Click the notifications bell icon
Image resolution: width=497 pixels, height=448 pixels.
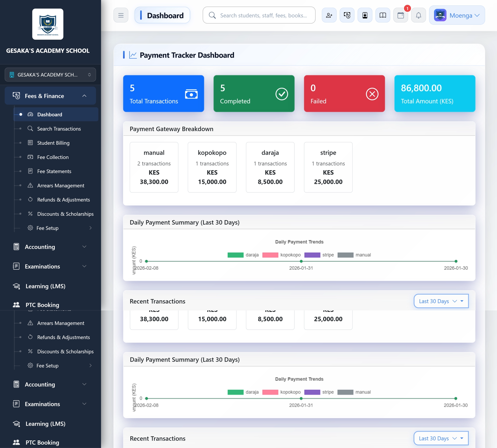coord(418,15)
